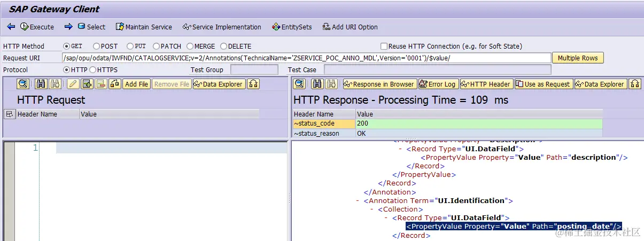
Task: Open Data Explorer in HTTP Response pane
Action: [x=601, y=84]
